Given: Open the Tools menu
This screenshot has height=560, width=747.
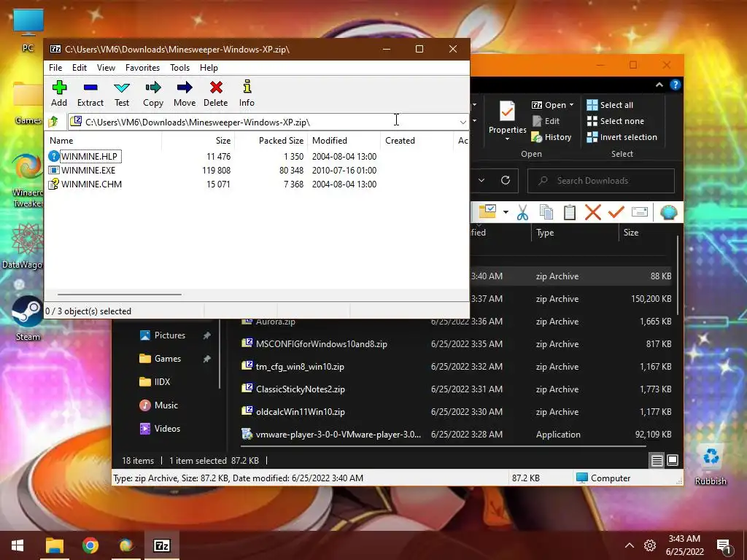Looking at the screenshot, I should [179, 68].
